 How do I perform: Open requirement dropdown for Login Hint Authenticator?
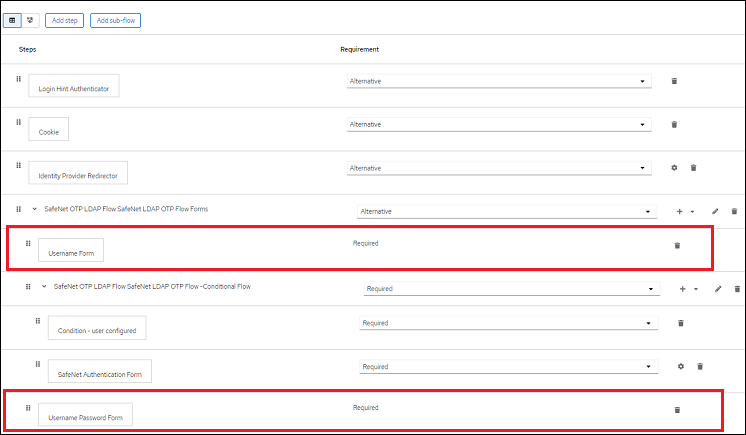(498, 81)
